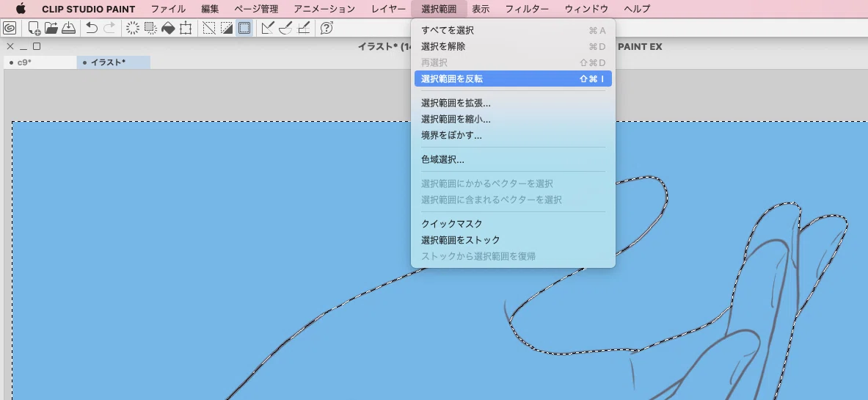Close the 選択範囲 menu from menu bar
The height and width of the screenshot is (400, 868).
(439, 9)
